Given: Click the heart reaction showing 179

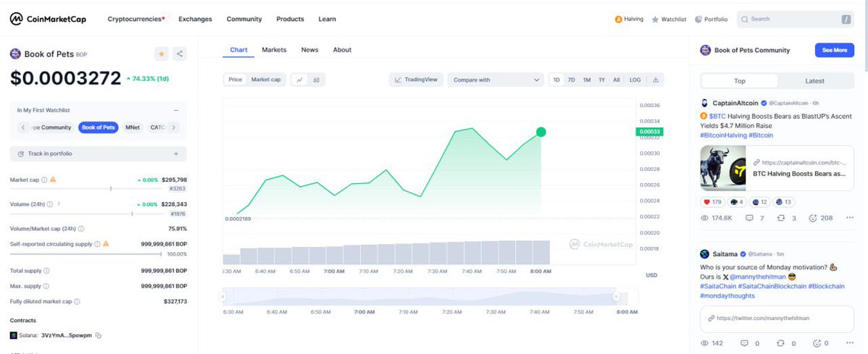Looking at the screenshot, I should click(713, 202).
